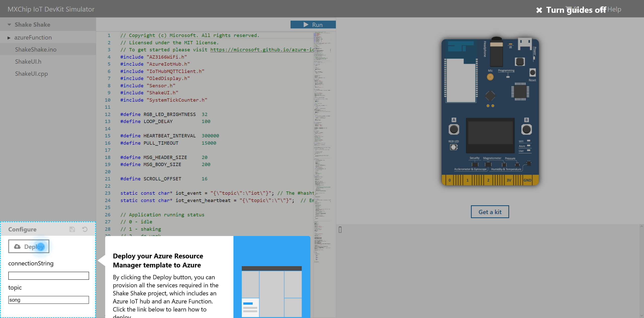Click the code minimap on editor right
The image size is (644, 318).
[322, 147]
